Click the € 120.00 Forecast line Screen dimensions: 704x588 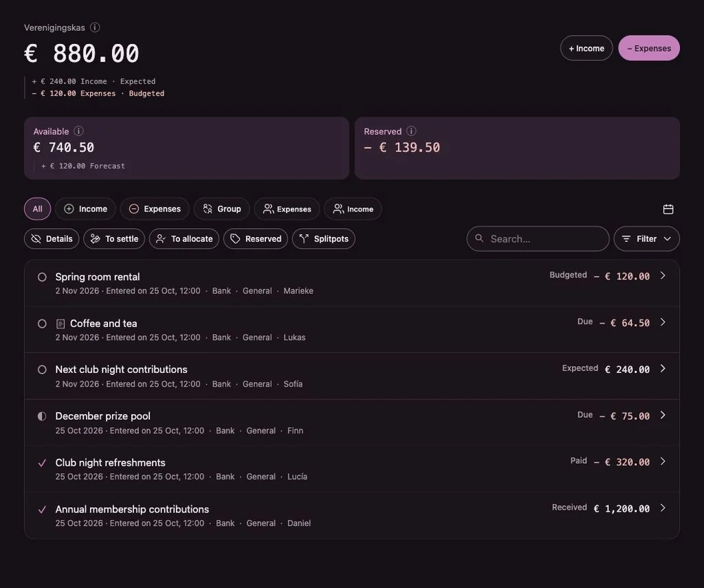tap(83, 166)
